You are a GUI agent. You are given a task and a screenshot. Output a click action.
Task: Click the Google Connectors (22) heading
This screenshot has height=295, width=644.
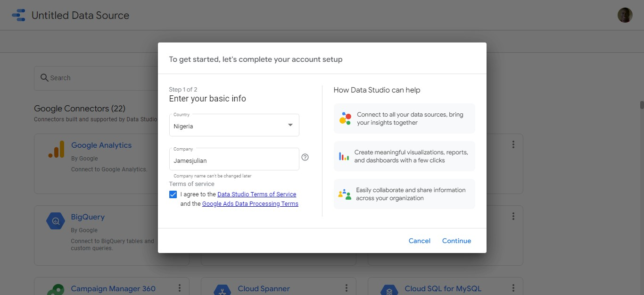[80, 109]
